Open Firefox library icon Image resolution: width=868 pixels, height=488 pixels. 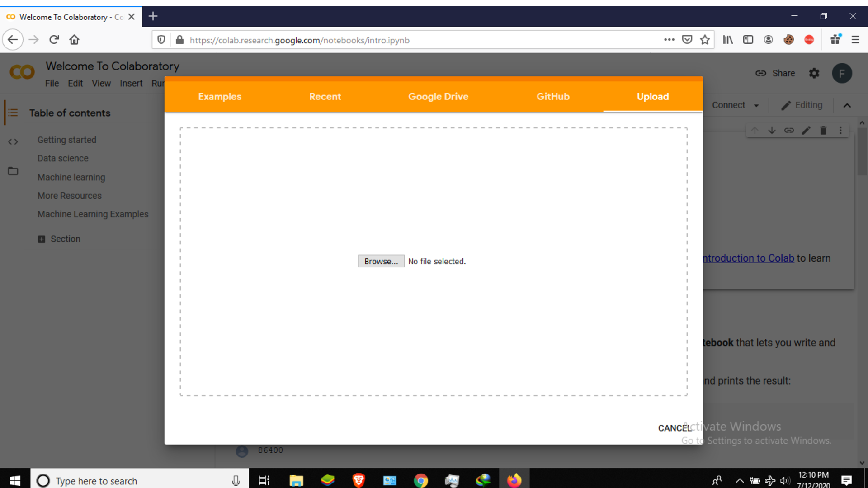[728, 40]
